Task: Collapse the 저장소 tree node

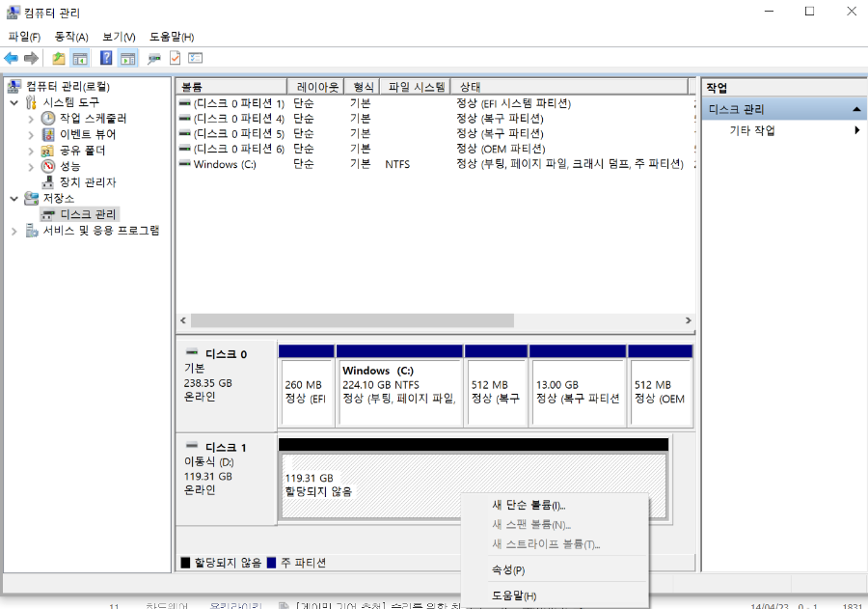Action: point(14,198)
